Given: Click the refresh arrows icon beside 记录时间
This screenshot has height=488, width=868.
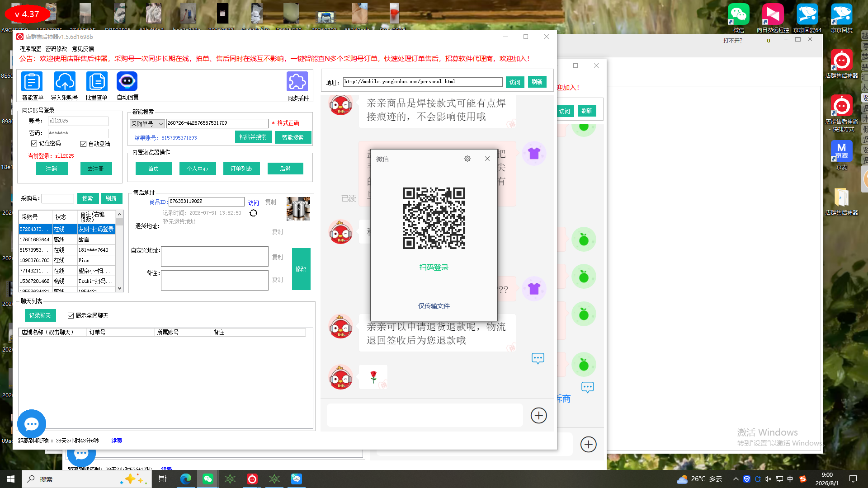Looking at the screenshot, I should pyautogui.click(x=254, y=213).
